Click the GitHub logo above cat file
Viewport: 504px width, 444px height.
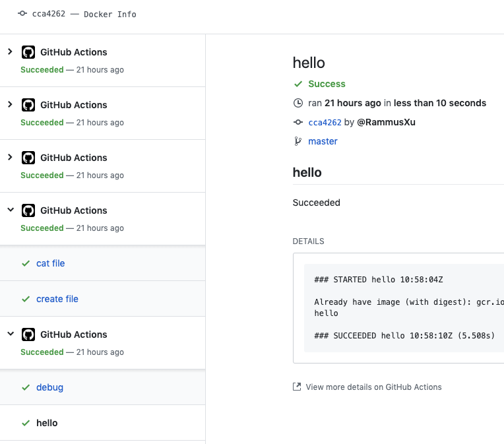point(28,210)
